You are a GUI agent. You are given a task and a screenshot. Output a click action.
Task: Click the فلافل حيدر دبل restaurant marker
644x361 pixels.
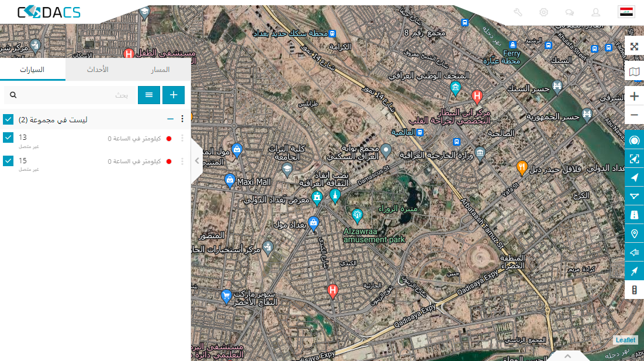[x=522, y=168]
